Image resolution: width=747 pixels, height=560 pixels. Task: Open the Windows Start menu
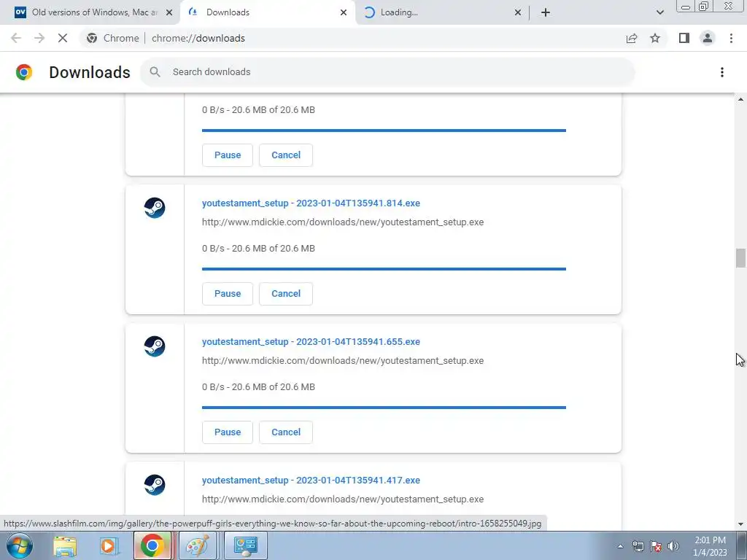pyautogui.click(x=19, y=545)
